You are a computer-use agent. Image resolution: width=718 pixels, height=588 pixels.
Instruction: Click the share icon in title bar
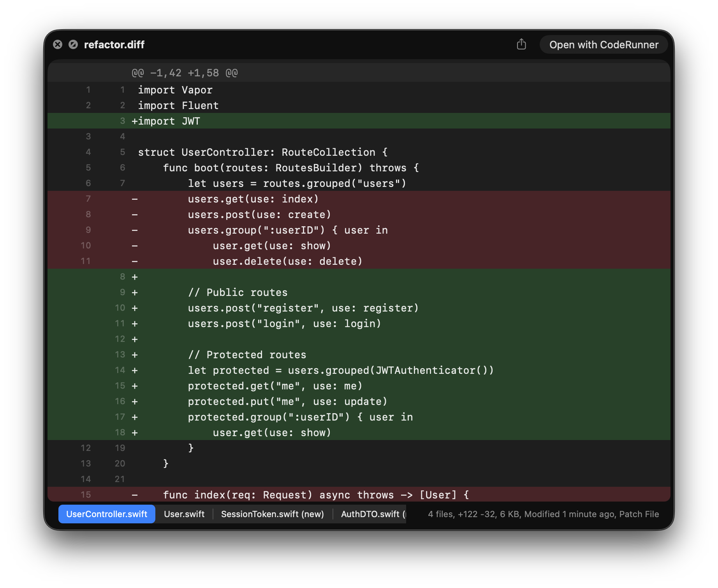click(521, 44)
